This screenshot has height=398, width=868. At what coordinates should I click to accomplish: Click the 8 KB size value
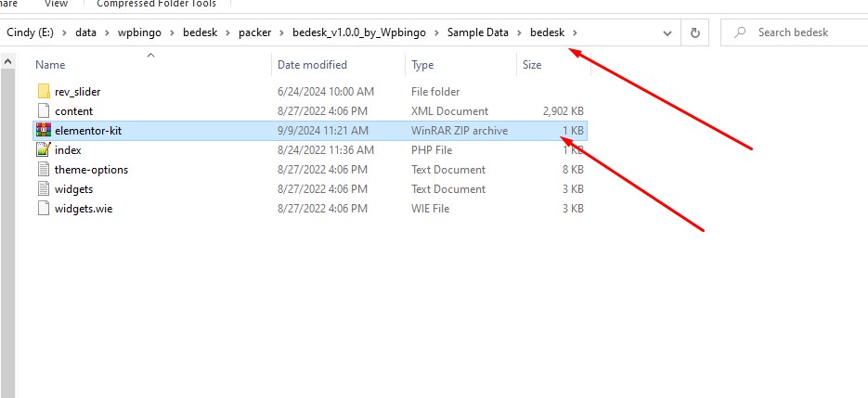(x=573, y=170)
